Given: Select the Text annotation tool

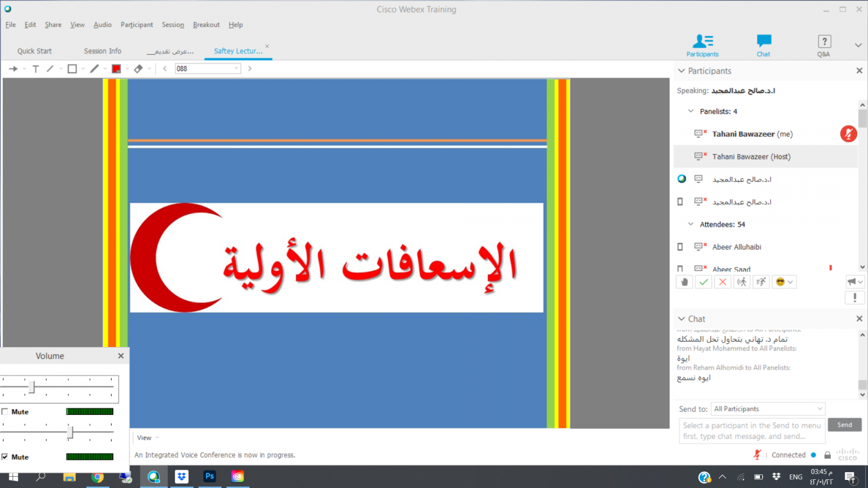Looking at the screenshot, I should coord(36,69).
